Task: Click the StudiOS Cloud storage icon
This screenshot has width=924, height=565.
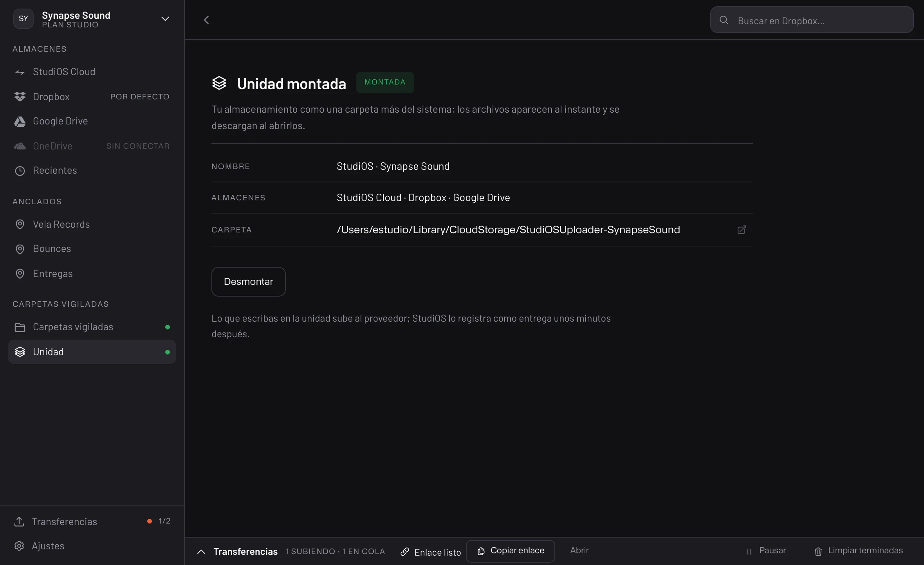Action: (20, 72)
